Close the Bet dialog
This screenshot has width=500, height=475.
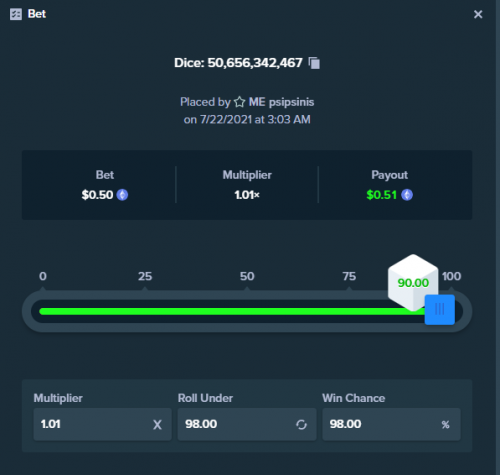478,14
